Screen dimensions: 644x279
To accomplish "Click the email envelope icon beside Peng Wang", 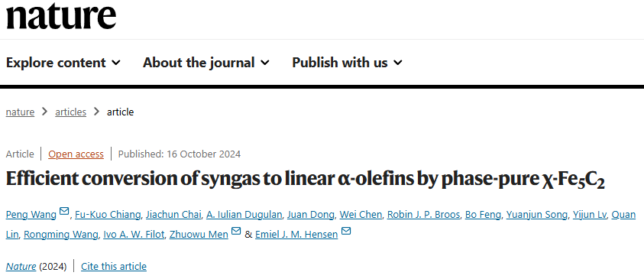I will click(x=64, y=211).
